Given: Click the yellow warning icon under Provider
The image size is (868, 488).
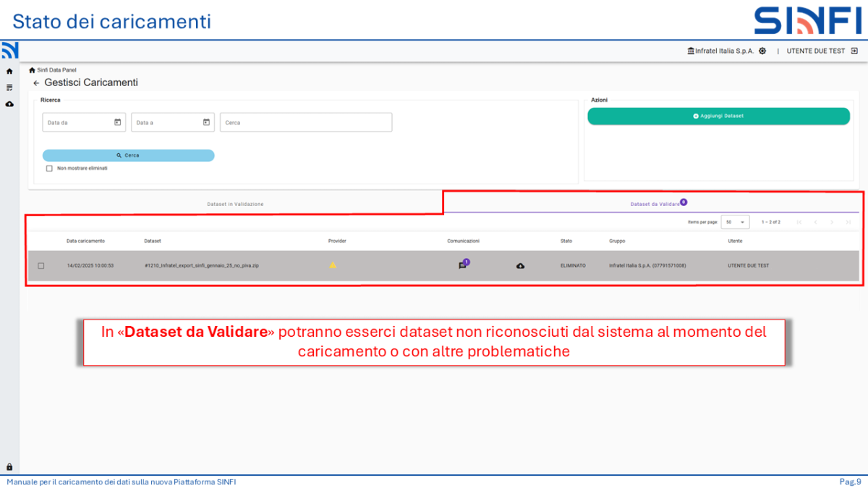Looking at the screenshot, I should click(x=333, y=265).
